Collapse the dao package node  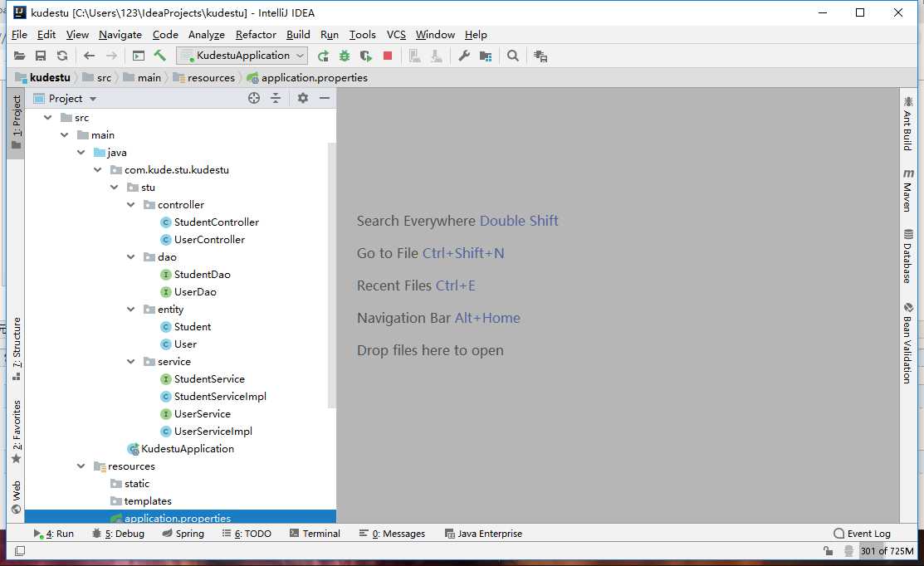coord(131,256)
